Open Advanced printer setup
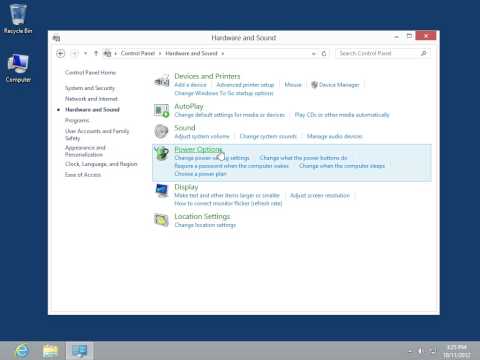 point(245,85)
